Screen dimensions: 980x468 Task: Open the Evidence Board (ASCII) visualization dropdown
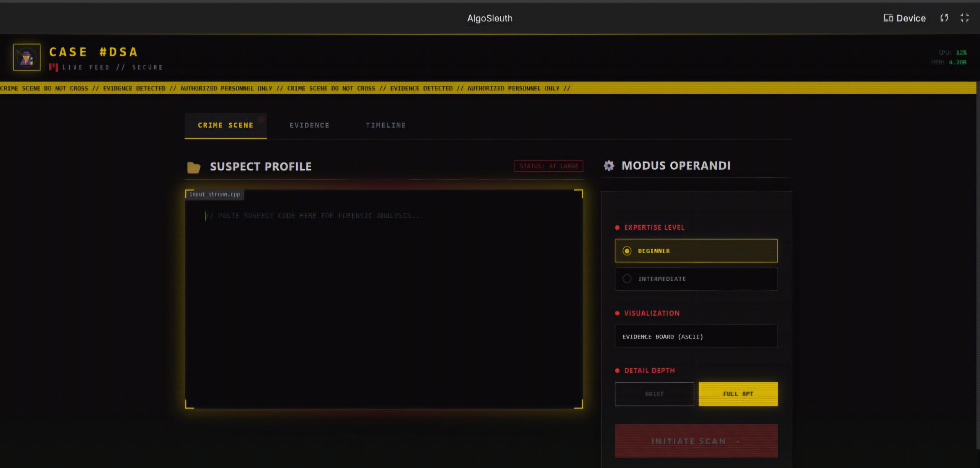(696, 337)
